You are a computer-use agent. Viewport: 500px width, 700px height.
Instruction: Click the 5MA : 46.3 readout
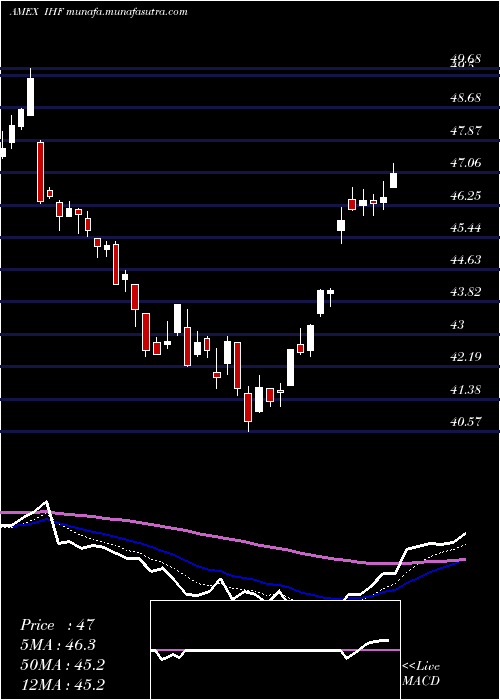(x=58, y=645)
